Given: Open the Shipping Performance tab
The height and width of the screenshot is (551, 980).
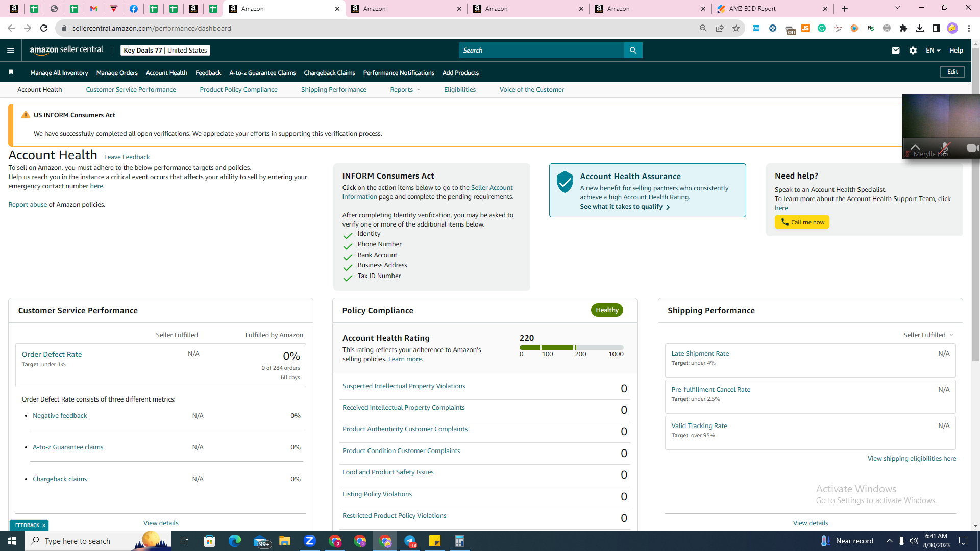Looking at the screenshot, I should (x=333, y=90).
